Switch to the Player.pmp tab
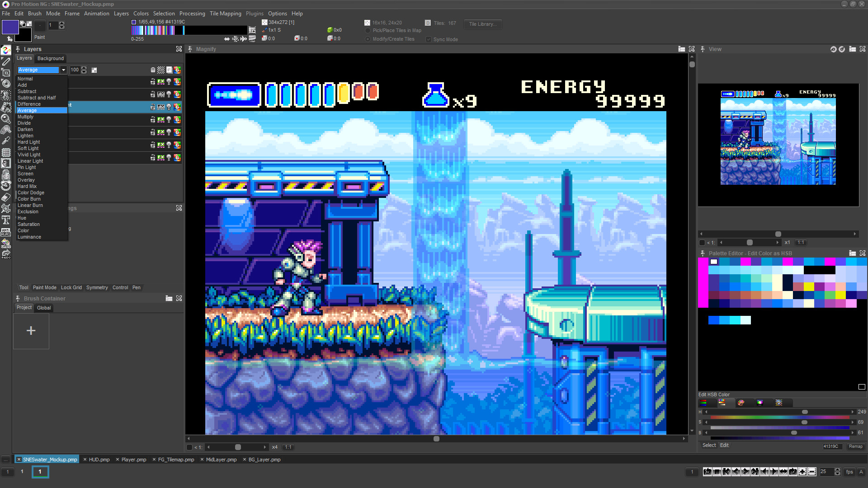Screen dimensions: 868x488 [133, 460]
